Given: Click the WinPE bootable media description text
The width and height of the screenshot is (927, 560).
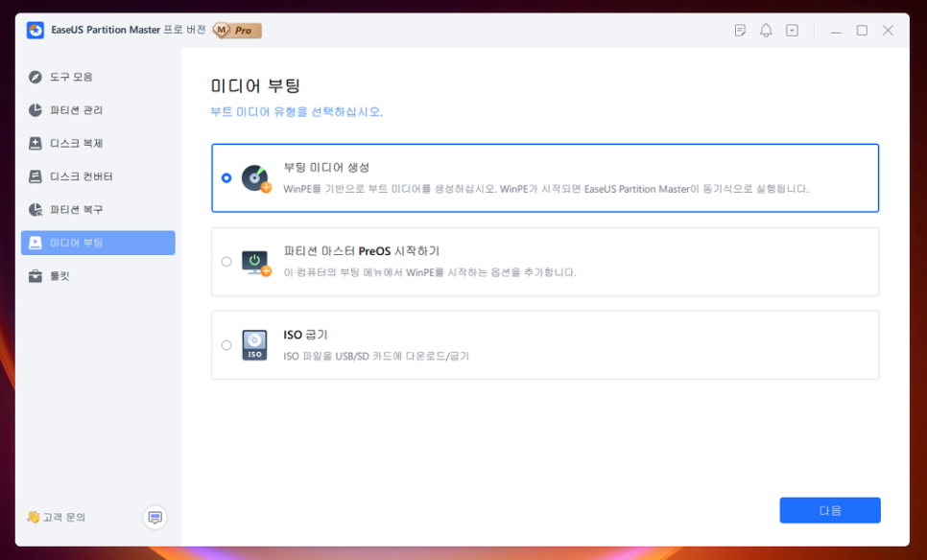Looking at the screenshot, I should point(546,189).
